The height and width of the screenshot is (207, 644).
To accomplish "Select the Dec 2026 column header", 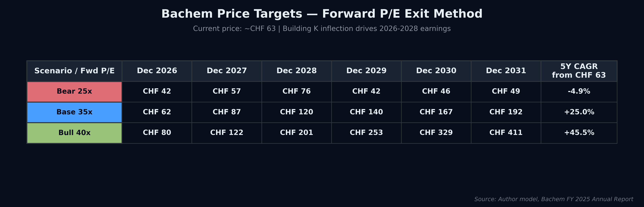I will 157,71.
